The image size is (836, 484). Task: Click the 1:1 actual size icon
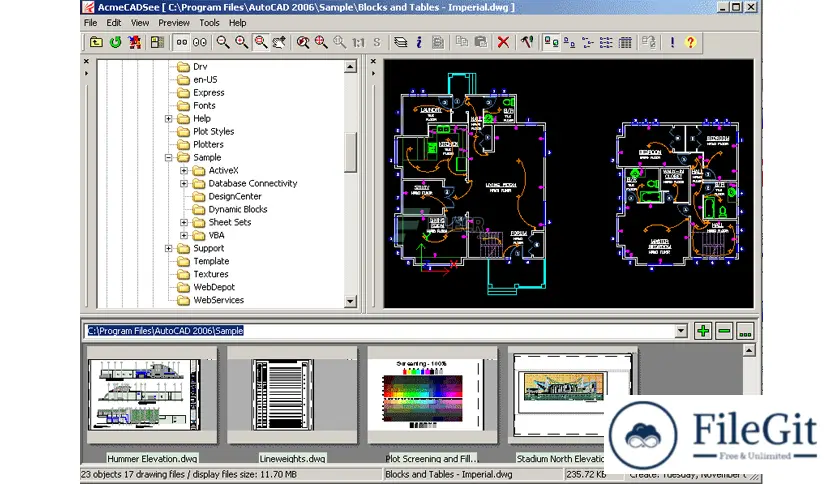click(358, 42)
